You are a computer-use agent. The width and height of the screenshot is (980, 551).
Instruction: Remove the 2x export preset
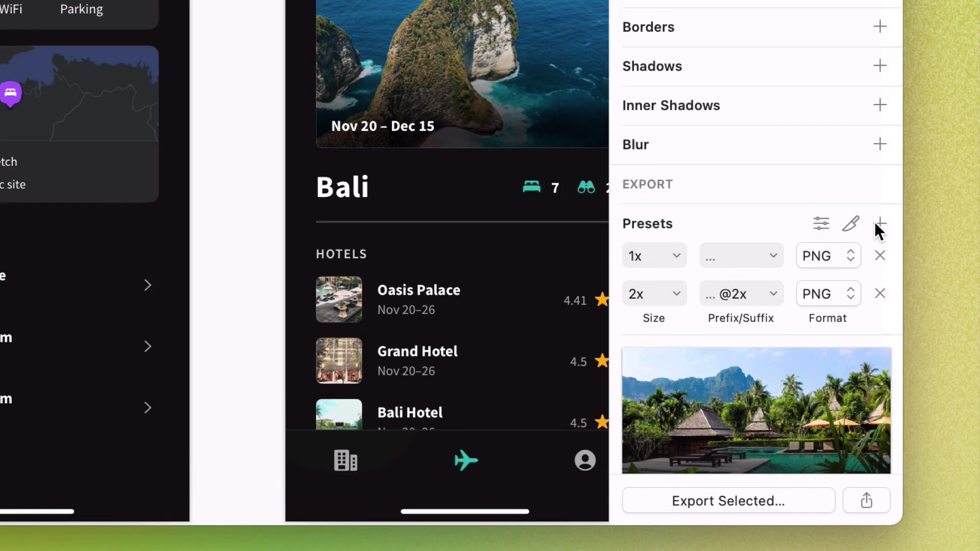[x=880, y=294]
